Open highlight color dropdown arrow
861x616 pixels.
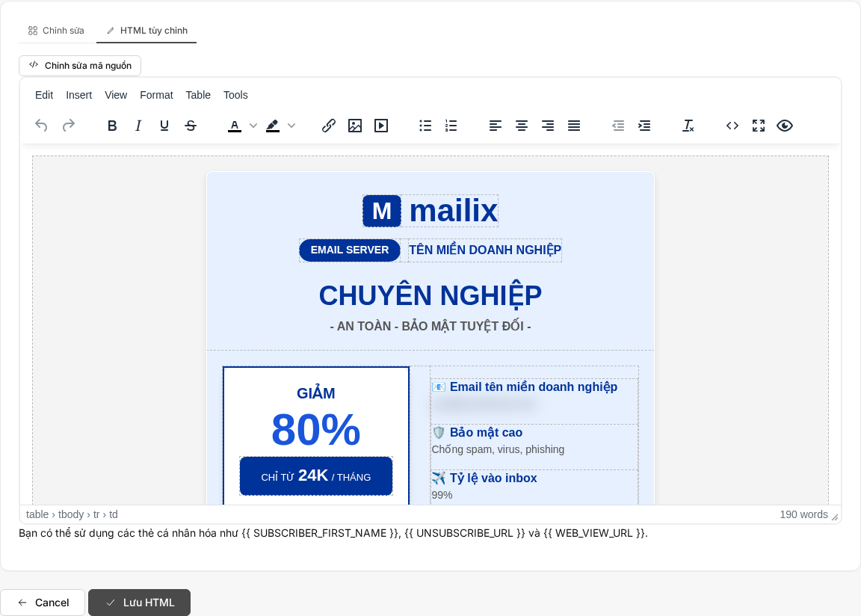click(x=291, y=126)
